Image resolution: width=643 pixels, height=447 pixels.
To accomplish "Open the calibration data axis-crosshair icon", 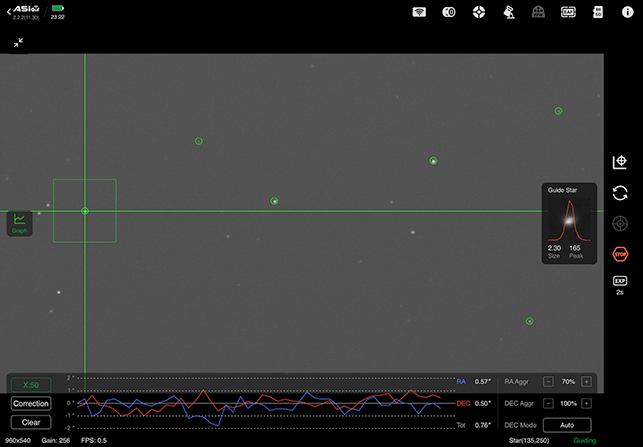I will 620,162.
